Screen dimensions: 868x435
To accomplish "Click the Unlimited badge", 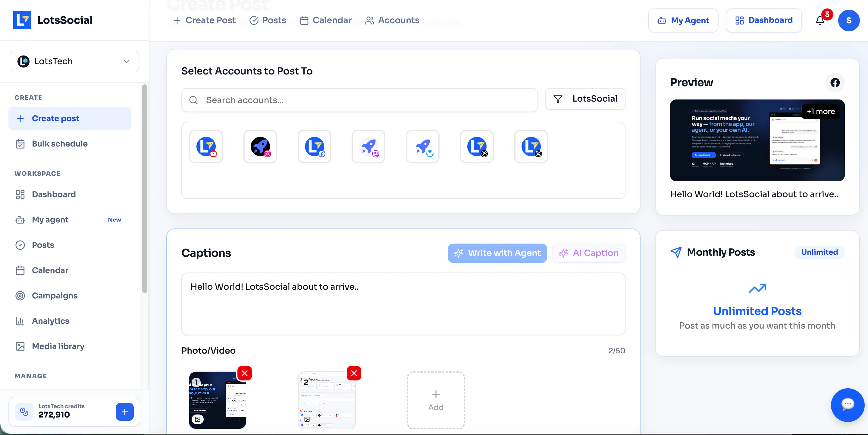I will [x=819, y=252].
